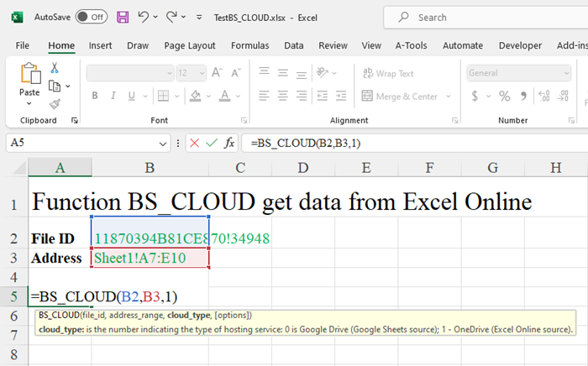This screenshot has width=588, height=366.
Task: Click Merge & Center
Action: [x=400, y=97]
